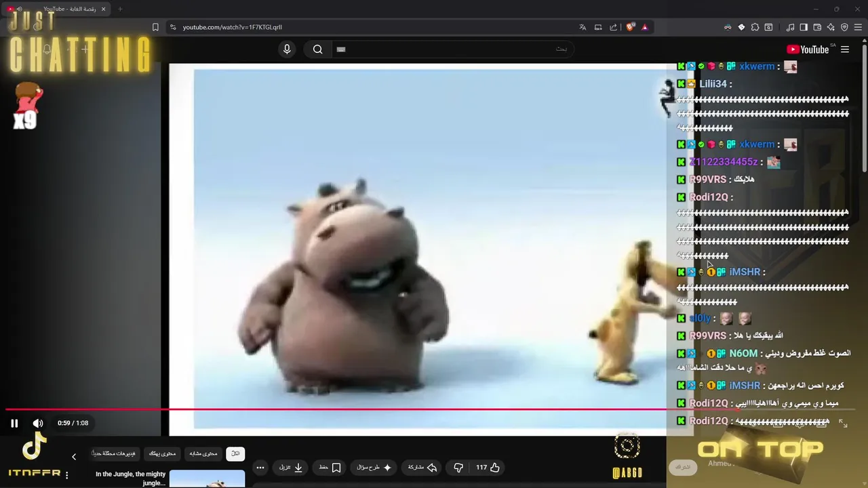Like the video with 117 thumbs up
This screenshot has width=868, height=488.
488,468
